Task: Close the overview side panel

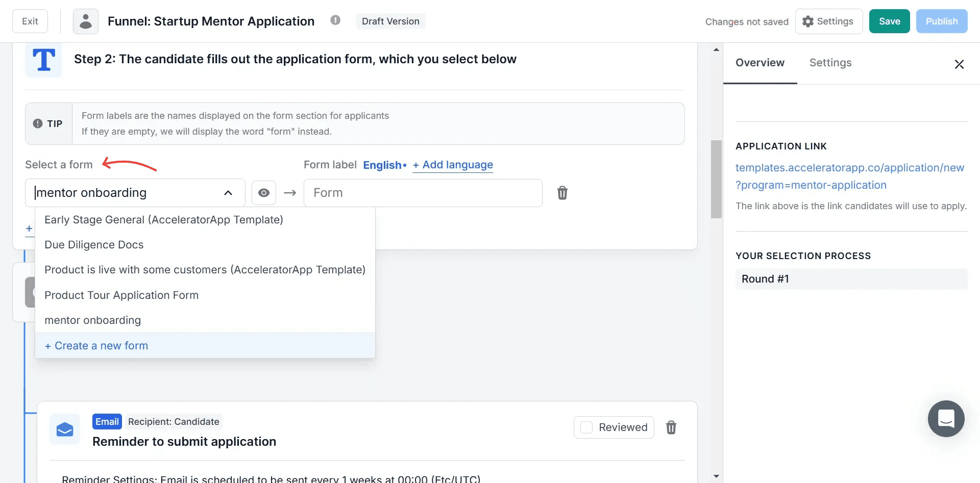Action: (959, 64)
